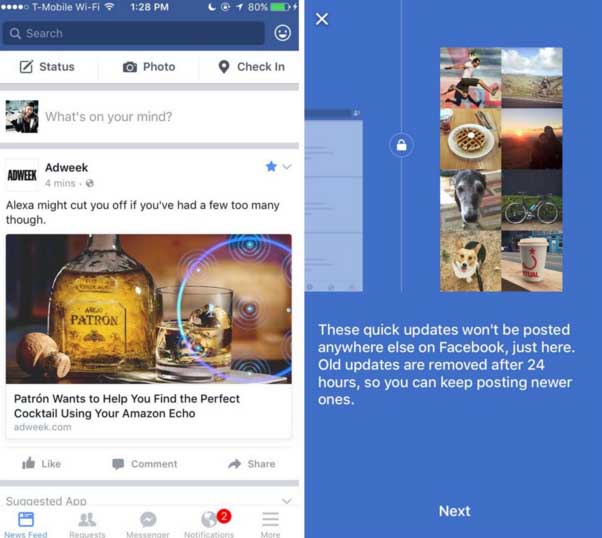This screenshot has height=538, width=602.
Task: Switch to the Requests tab
Action: (x=87, y=524)
